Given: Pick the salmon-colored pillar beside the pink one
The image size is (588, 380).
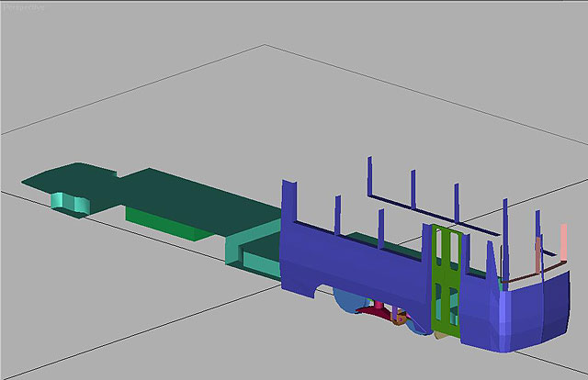Looking at the screenshot, I should (x=540, y=255).
